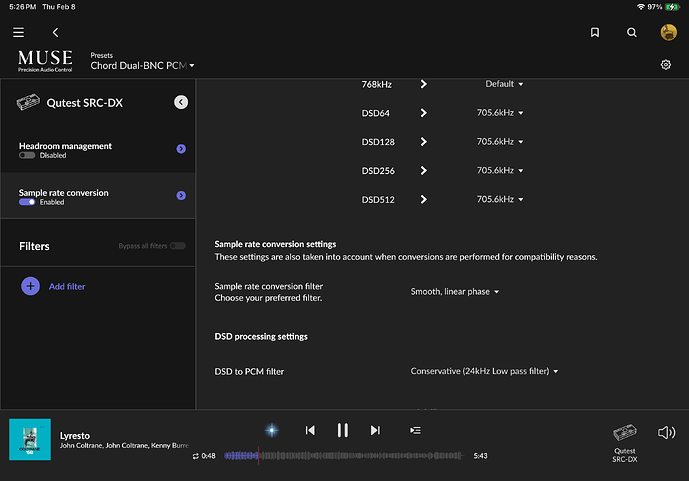The width and height of the screenshot is (689, 481).
Task: Open the bookmarks icon
Action: 595,33
